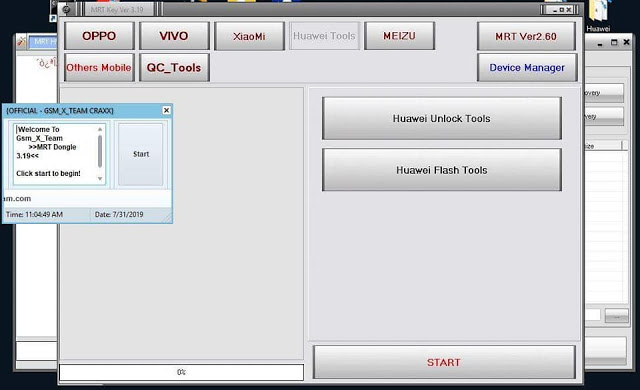Maximize the MRT Key Ver 3.19 window
The width and height of the screenshot is (640, 390).
coord(562,10)
